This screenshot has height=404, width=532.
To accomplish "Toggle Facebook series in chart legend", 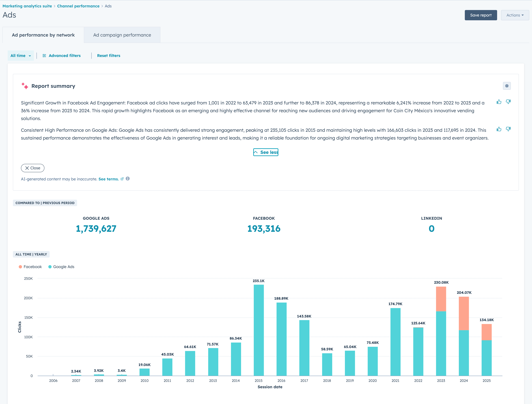I will (30, 267).
